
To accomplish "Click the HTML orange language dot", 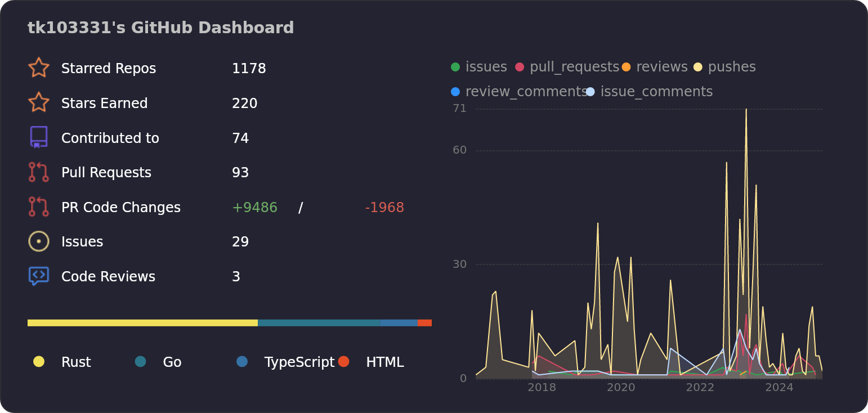I will (x=343, y=362).
